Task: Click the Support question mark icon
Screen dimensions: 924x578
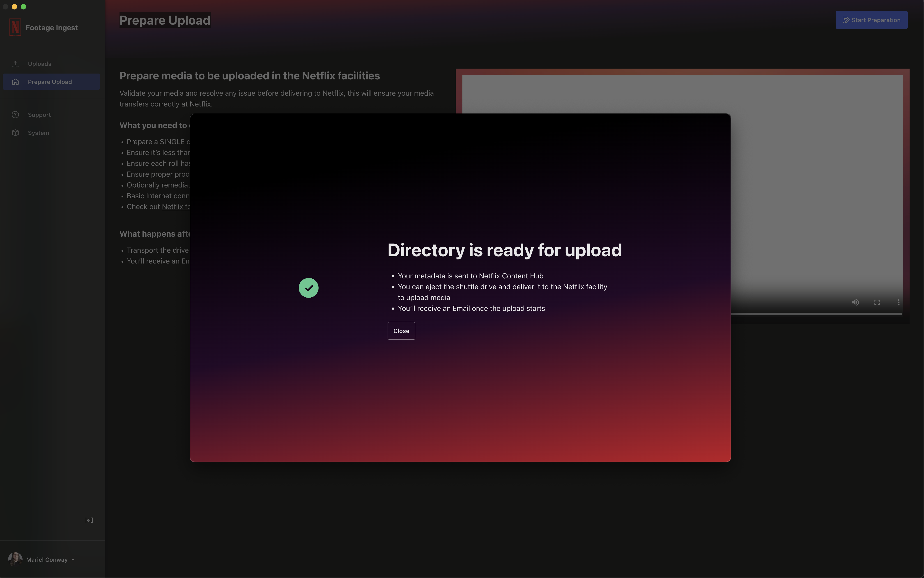Action: (15, 115)
